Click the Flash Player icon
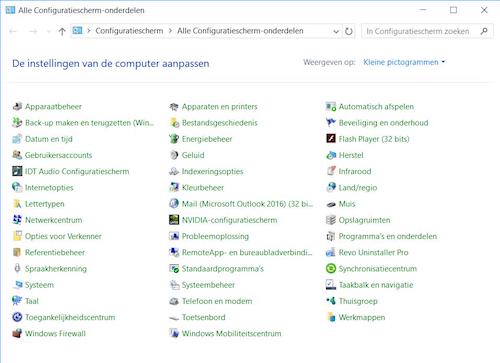Screen dimensions: 500x363 tap(331, 139)
